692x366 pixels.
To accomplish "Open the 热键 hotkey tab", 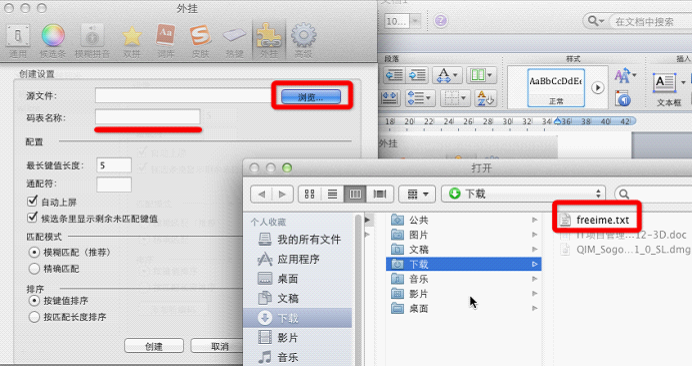I will pos(234,41).
